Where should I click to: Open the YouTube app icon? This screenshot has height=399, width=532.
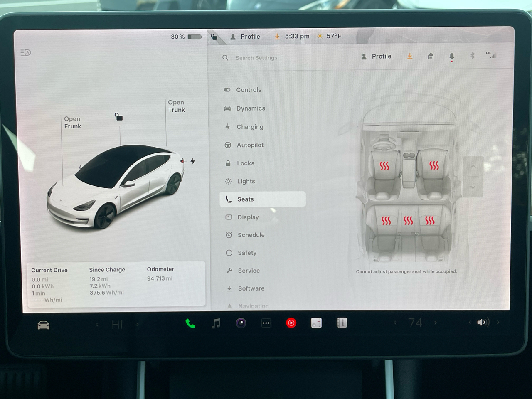click(x=291, y=323)
